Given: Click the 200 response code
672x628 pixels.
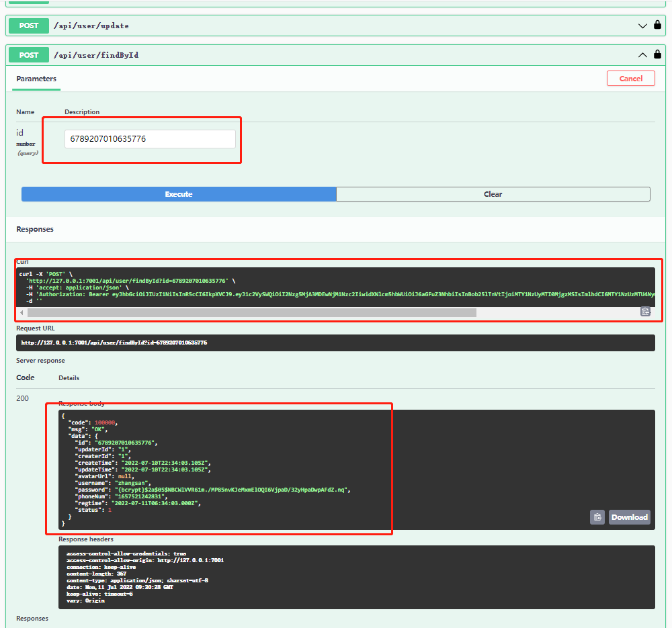Looking at the screenshot, I should [x=22, y=398].
